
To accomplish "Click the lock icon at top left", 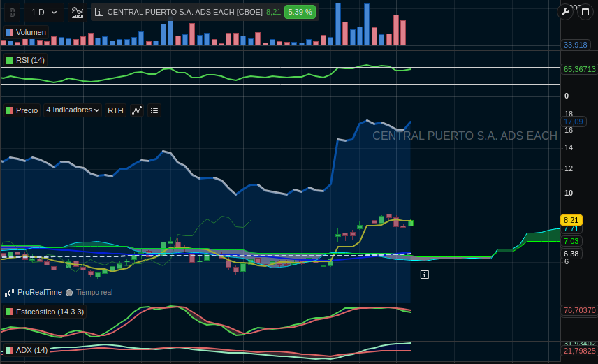I will point(12,12).
